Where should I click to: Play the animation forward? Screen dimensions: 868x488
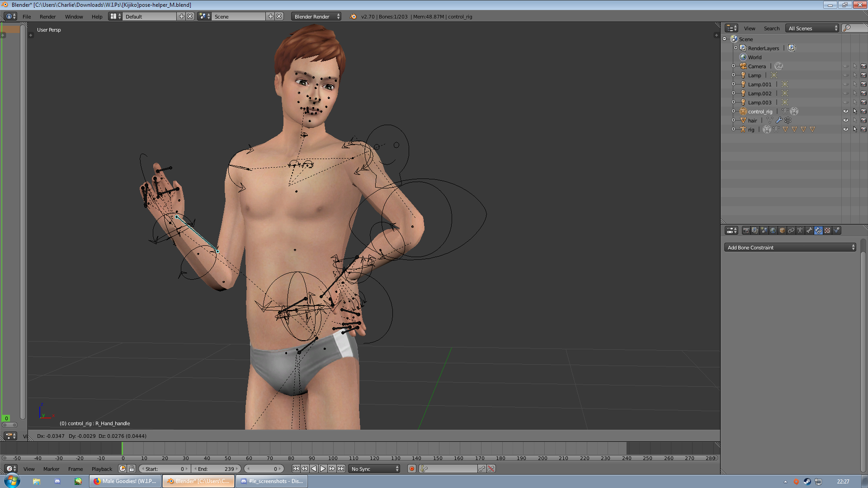323,469
